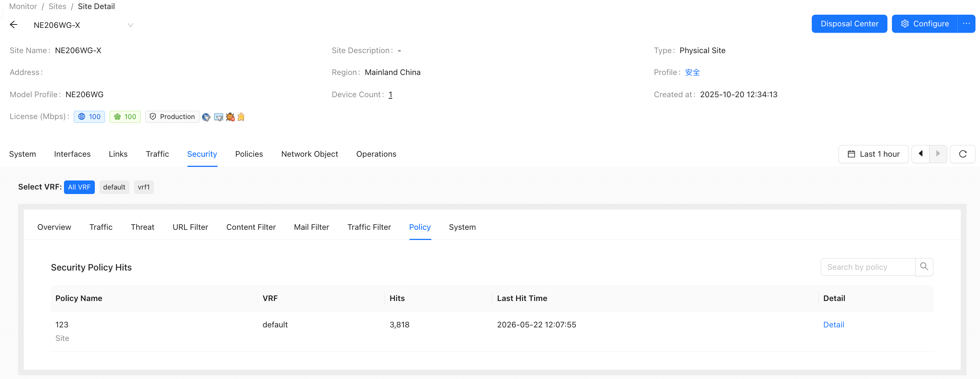Open the ellipsis more-options menu beside Configure
Screen dimensions: 980x379
(x=966, y=24)
